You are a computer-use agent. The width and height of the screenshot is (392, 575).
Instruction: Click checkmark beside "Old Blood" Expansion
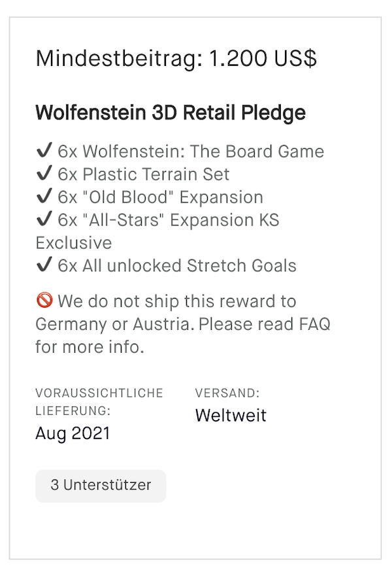[44, 196]
